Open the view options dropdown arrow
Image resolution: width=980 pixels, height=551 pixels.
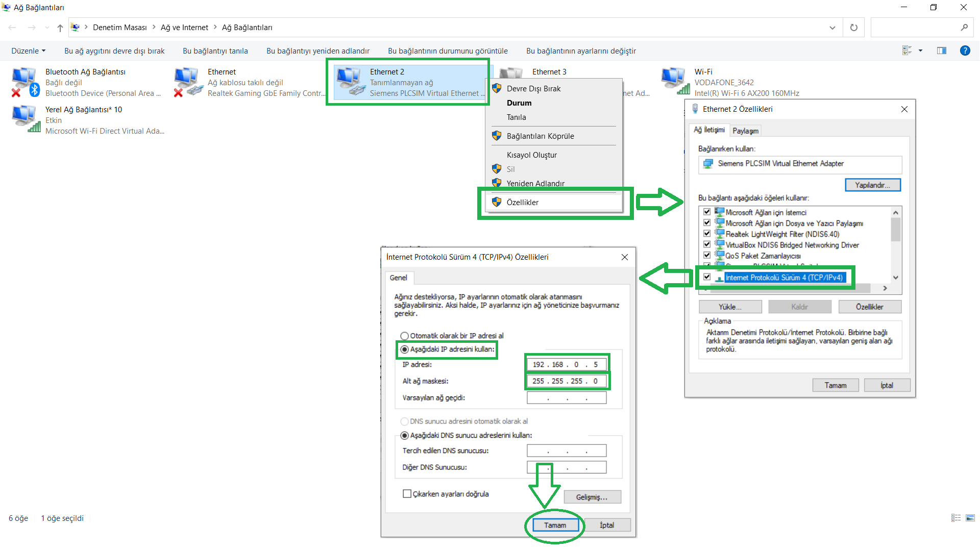921,51
